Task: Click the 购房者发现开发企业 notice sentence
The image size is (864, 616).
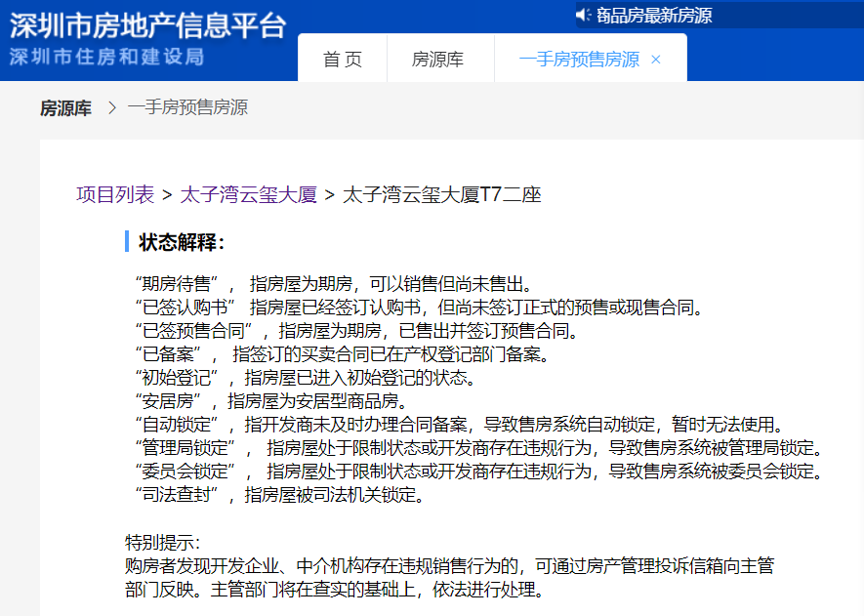Action: click(450, 577)
